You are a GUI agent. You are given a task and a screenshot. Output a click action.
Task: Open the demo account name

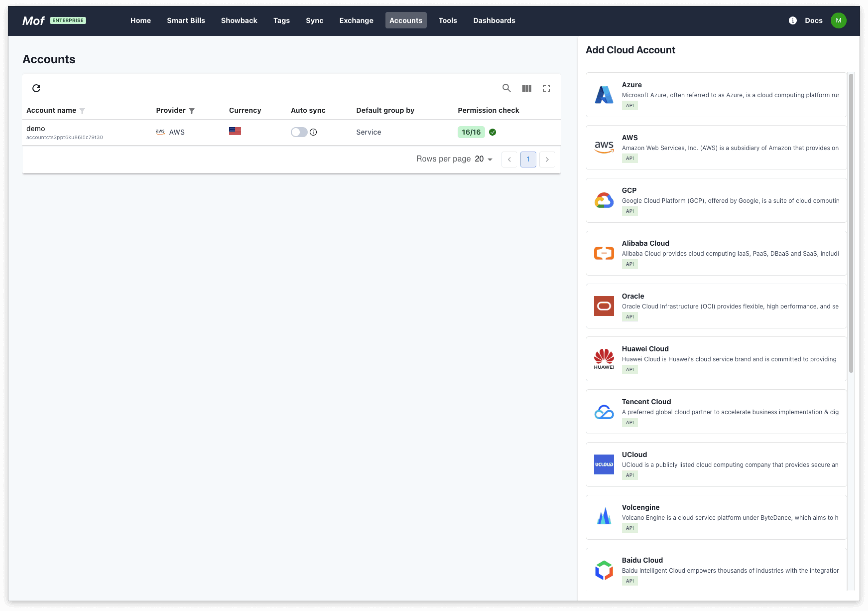[x=36, y=129]
